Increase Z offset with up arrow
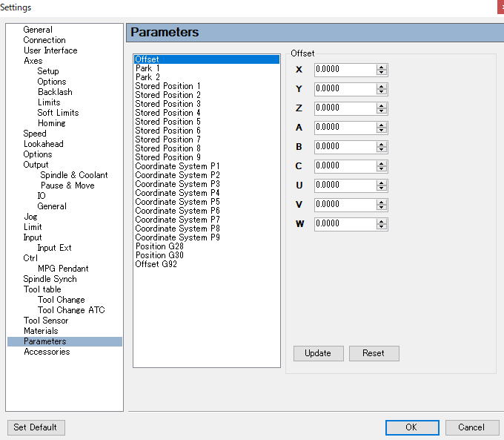The width and height of the screenshot is (504, 440). (x=382, y=105)
